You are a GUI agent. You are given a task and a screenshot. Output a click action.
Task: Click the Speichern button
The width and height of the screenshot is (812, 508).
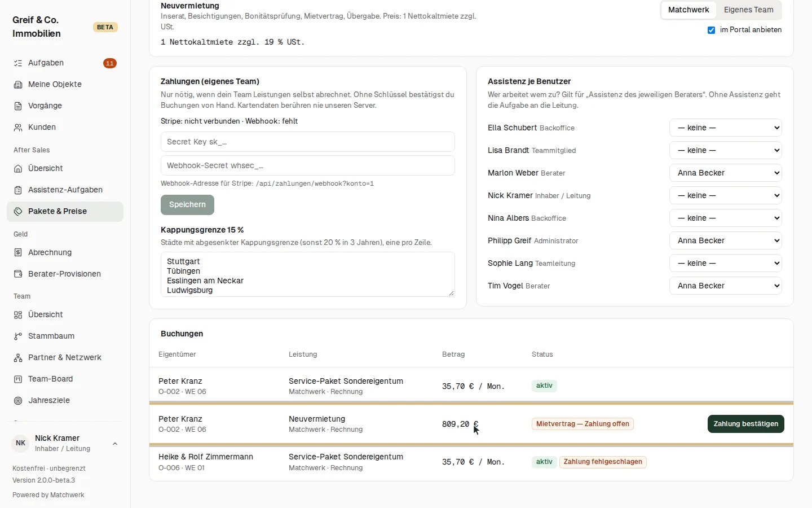point(187,205)
